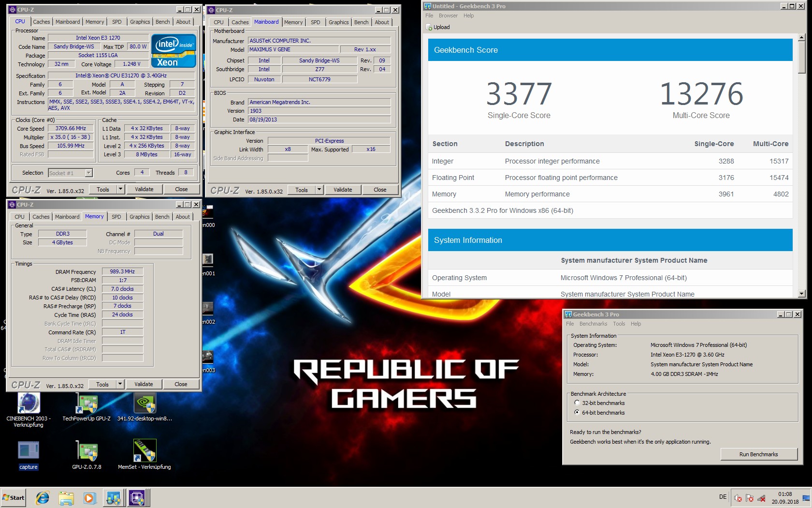
Task: Click Close button in CPU-Z Mainboard window
Action: click(x=380, y=190)
